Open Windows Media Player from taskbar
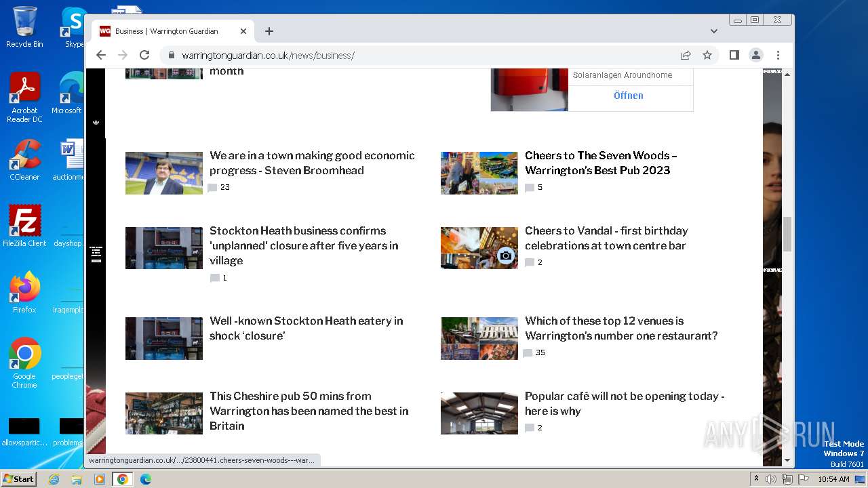 100,479
